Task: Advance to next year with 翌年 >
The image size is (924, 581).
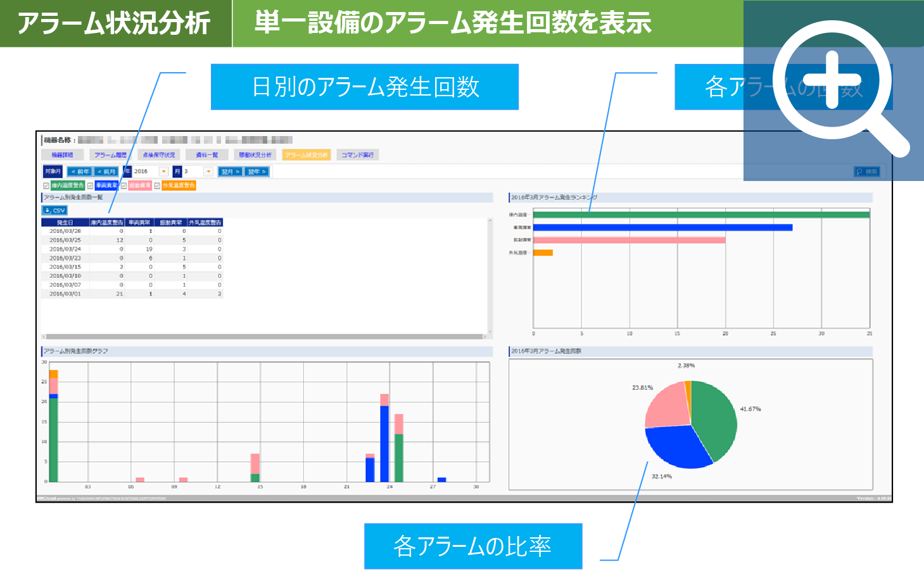Action: [x=256, y=172]
